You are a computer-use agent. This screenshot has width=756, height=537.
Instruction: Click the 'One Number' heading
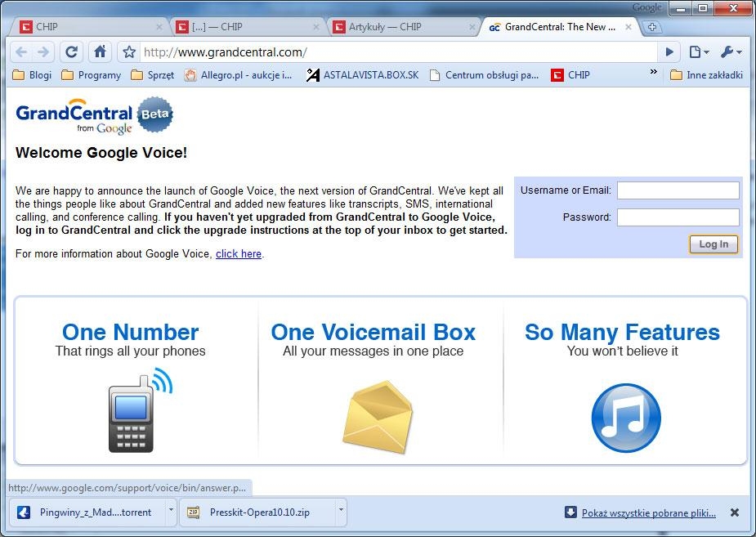tap(130, 332)
